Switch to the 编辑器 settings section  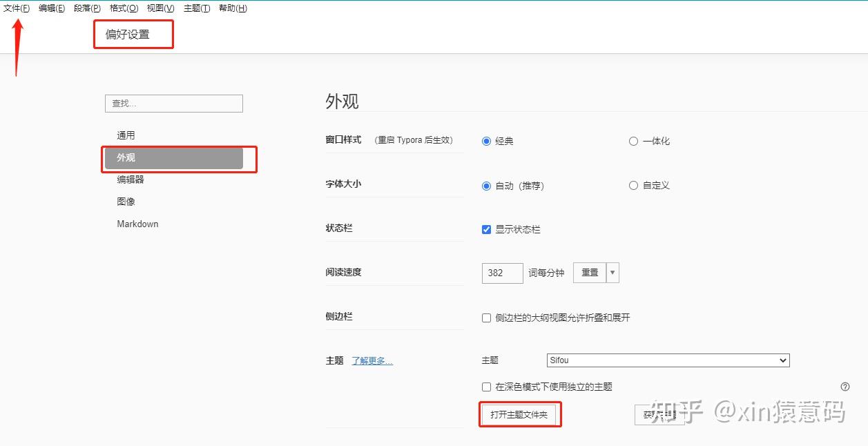point(131,179)
